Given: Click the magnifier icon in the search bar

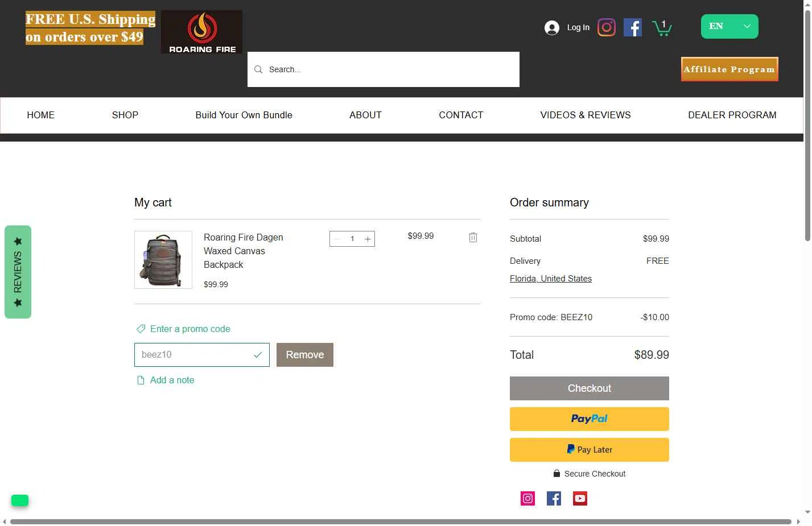Looking at the screenshot, I should 258,69.
